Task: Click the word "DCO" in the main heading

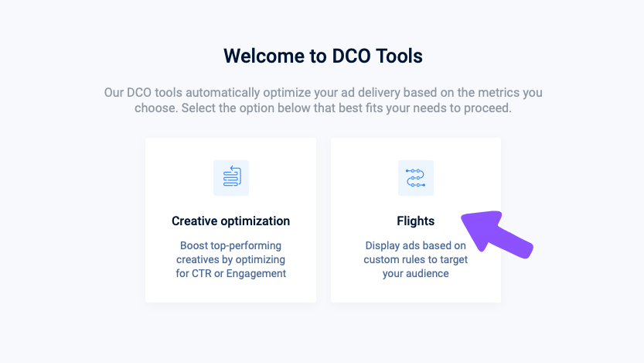Action: point(351,56)
